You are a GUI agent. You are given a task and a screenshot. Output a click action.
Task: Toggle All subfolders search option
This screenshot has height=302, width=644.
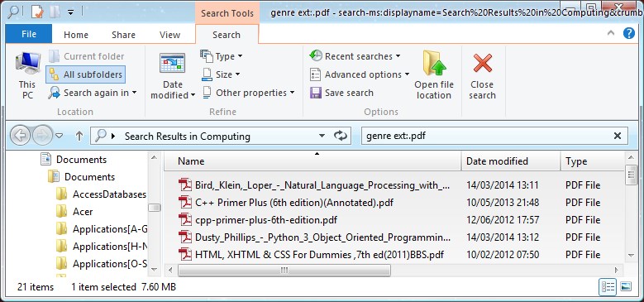pyautogui.click(x=86, y=74)
